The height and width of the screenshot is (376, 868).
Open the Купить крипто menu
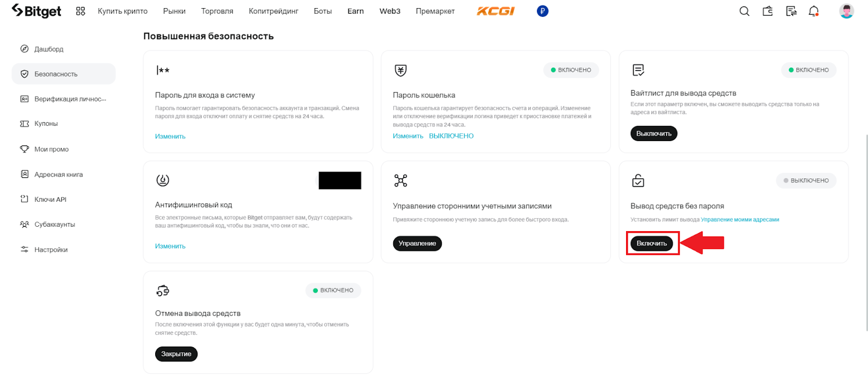tap(123, 11)
